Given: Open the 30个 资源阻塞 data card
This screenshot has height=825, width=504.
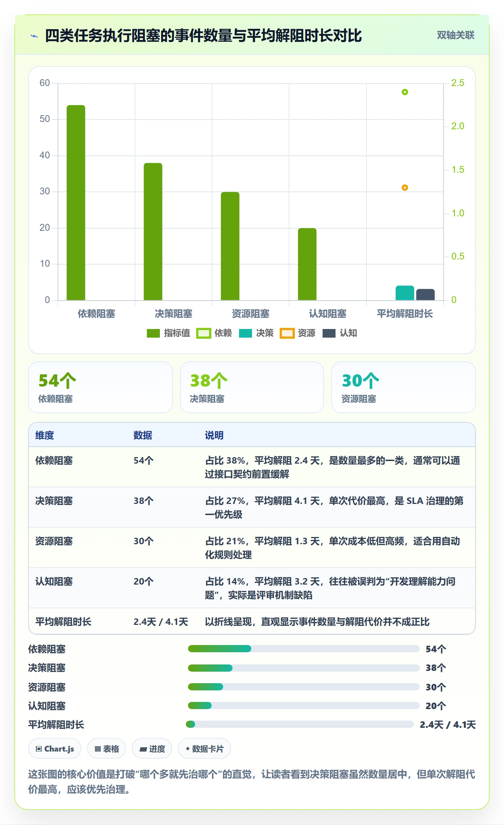Looking at the screenshot, I should [x=404, y=387].
